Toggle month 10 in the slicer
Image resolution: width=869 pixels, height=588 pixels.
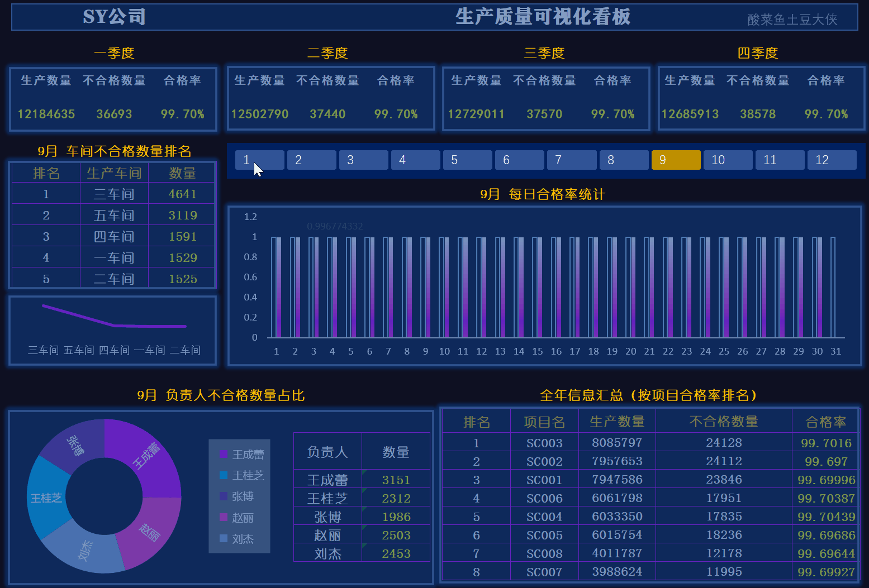click(727, 160)
